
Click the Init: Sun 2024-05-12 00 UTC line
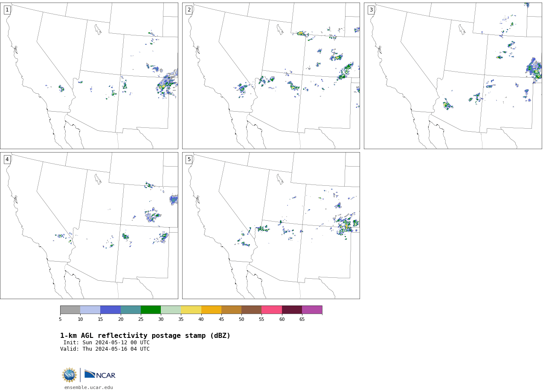[x=107, y=343]
